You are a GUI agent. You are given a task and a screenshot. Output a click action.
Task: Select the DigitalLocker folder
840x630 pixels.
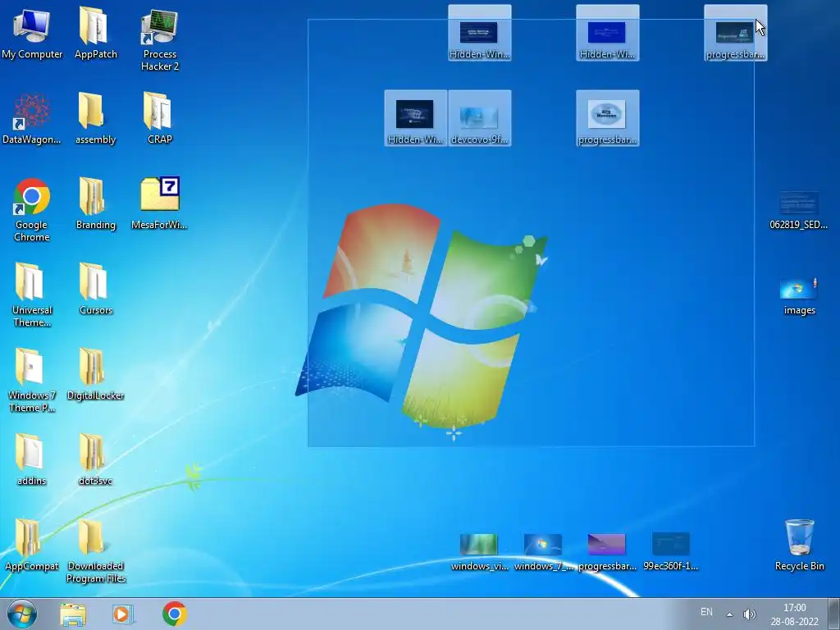[x=95, y=375]
